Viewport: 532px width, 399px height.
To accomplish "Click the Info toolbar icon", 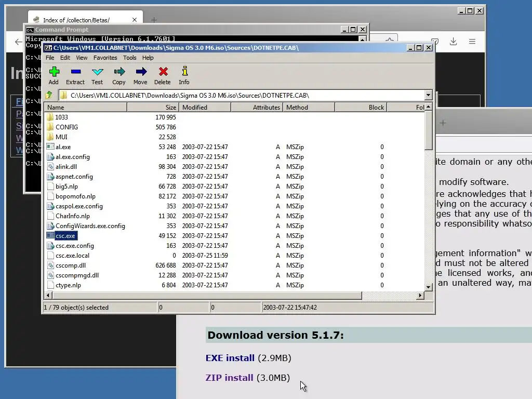I will (x=184, y=71).
